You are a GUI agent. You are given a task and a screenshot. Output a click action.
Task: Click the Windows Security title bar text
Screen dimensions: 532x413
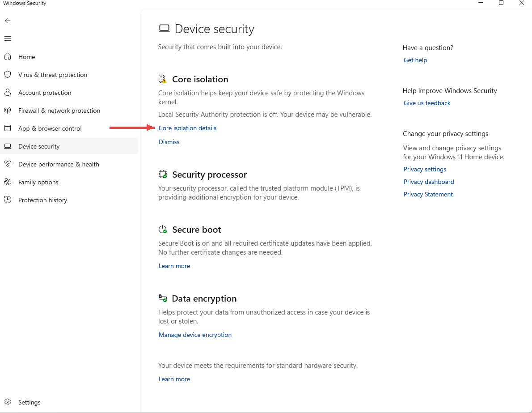25,3
